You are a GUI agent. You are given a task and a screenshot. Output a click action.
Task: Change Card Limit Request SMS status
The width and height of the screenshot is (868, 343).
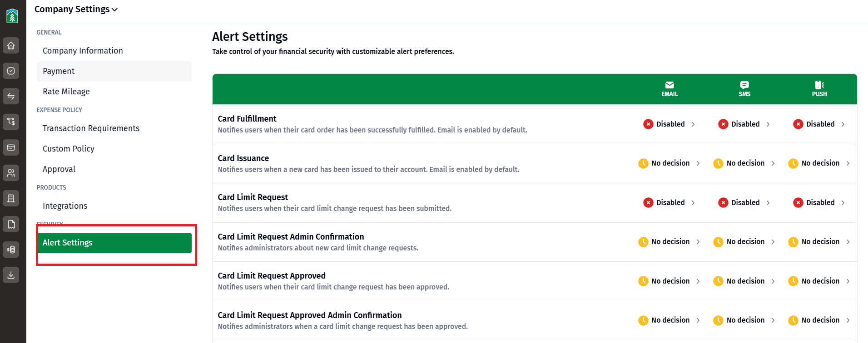744,203
